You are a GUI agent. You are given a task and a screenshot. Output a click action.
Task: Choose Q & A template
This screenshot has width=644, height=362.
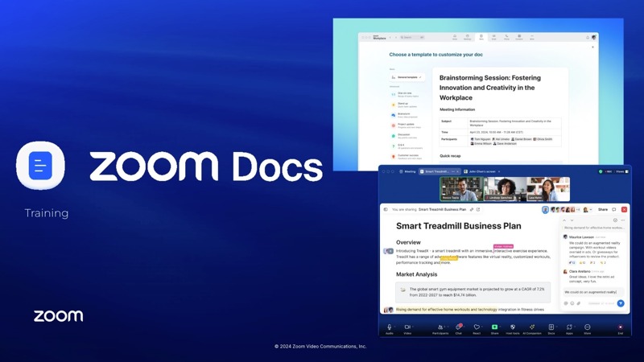tap(407, 146)
